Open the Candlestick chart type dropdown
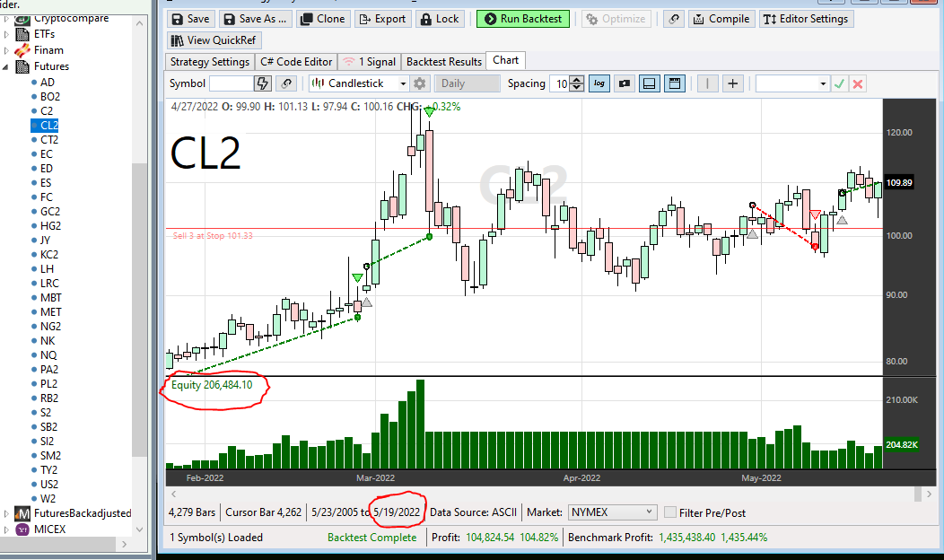This screenshot has height=560, width=944. coord(403,83)
